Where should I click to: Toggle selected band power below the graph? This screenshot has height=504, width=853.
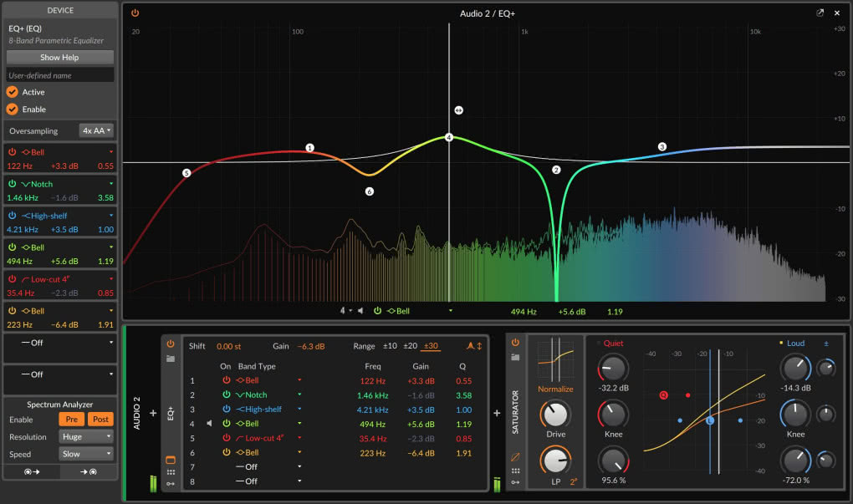click(x=377, y=311)
